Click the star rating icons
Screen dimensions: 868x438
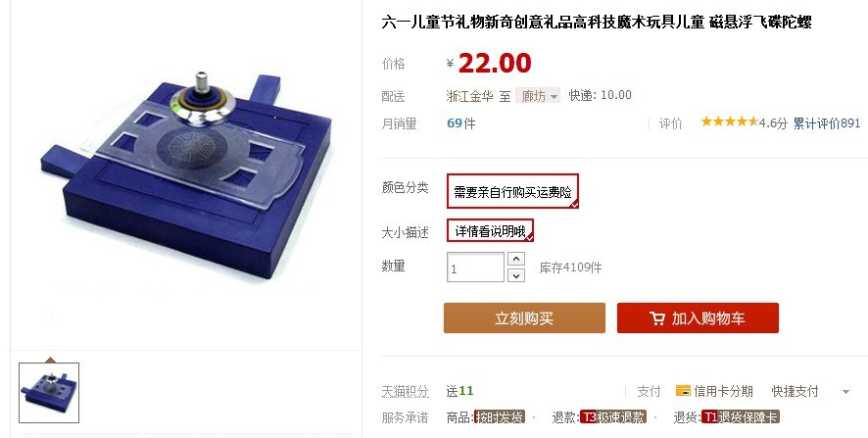pos(729,122)
